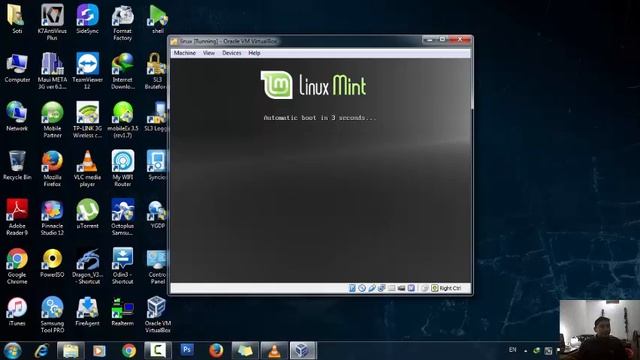Select the mobileEx 3.5 desktop icon
This screenshot has width=640, height=360.
123,119
